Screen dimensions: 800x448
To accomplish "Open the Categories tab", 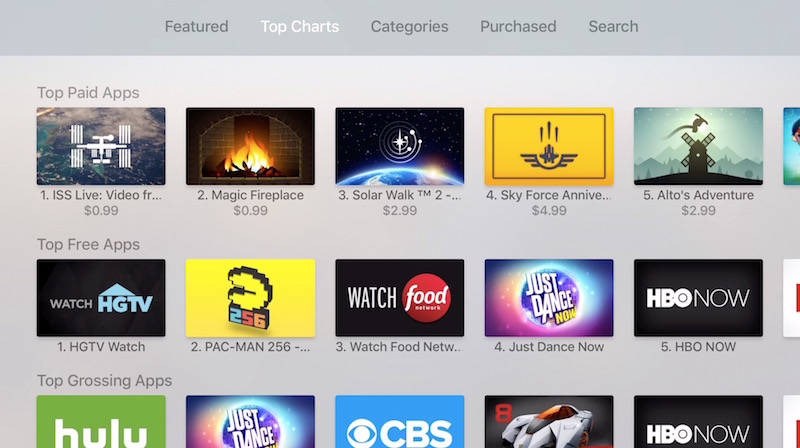I will point(409,27).
